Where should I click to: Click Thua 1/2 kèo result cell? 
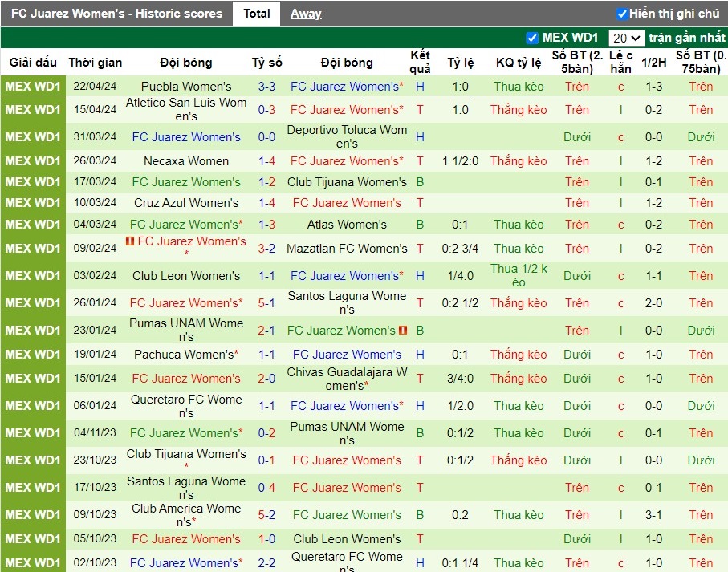(x=519, y=275)
